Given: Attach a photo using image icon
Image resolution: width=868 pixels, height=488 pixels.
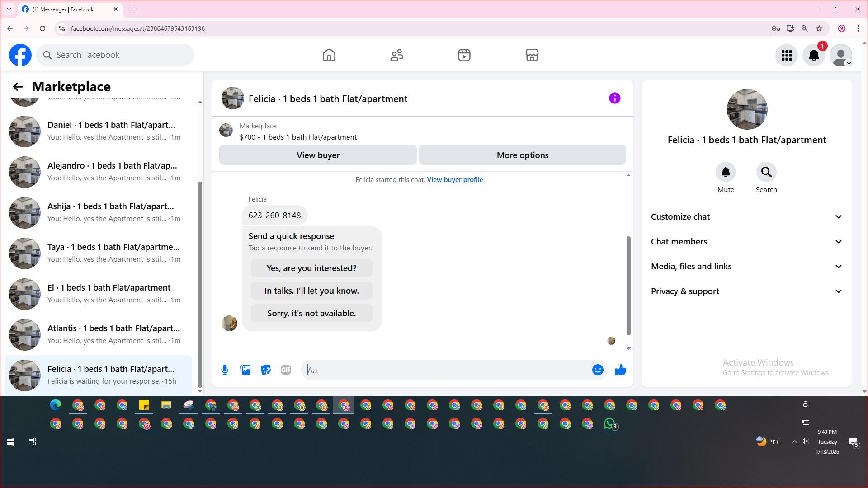Looking at the screenshot, I should (245, 370).
